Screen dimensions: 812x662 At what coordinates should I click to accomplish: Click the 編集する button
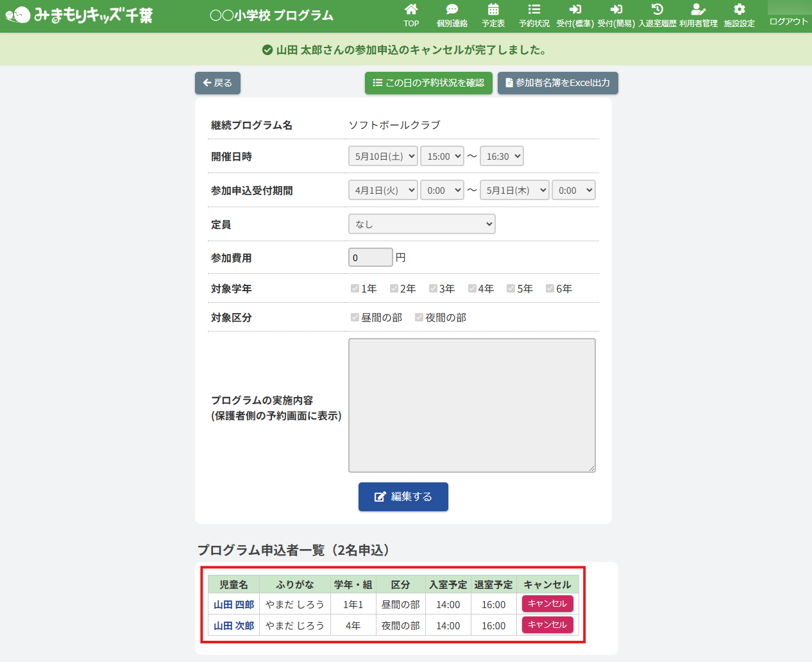(403, 496)
